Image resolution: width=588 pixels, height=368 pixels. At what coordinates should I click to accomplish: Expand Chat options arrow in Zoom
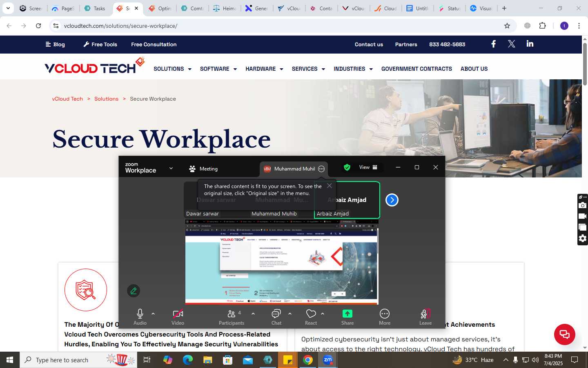(x=290, y=314)
